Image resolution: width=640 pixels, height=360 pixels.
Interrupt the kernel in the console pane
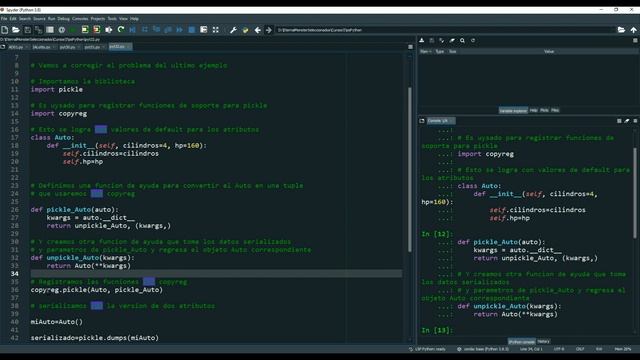[x=619, y=121]
